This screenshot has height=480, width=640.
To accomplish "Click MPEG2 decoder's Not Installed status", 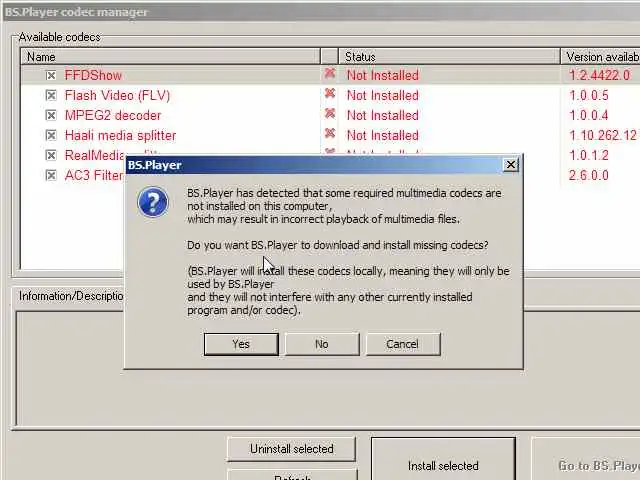I will point(383,116).
